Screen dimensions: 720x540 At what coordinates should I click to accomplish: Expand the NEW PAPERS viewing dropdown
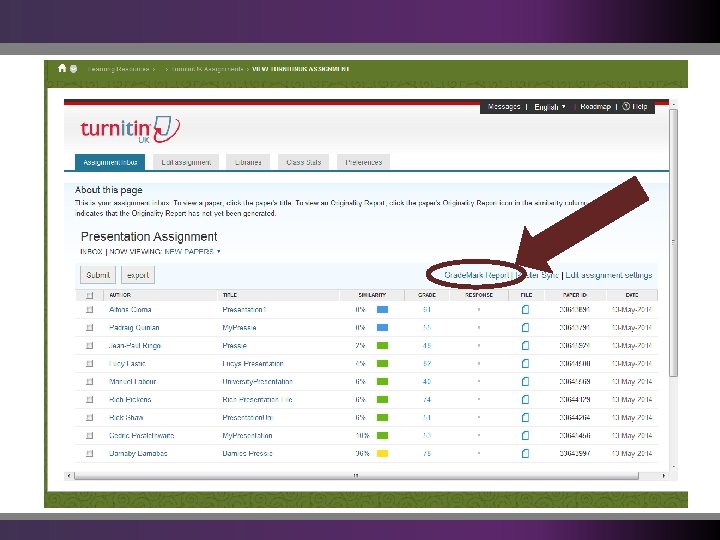[x=192, y=252]
